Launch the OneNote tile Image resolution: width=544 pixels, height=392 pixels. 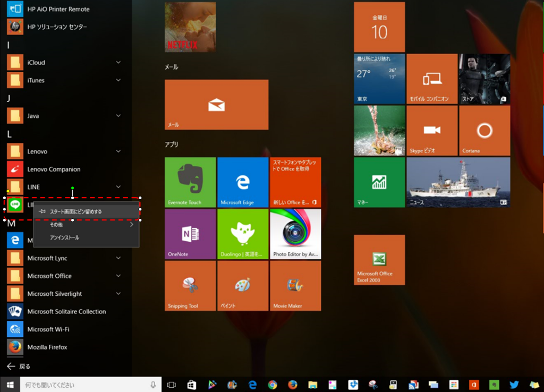190,234
